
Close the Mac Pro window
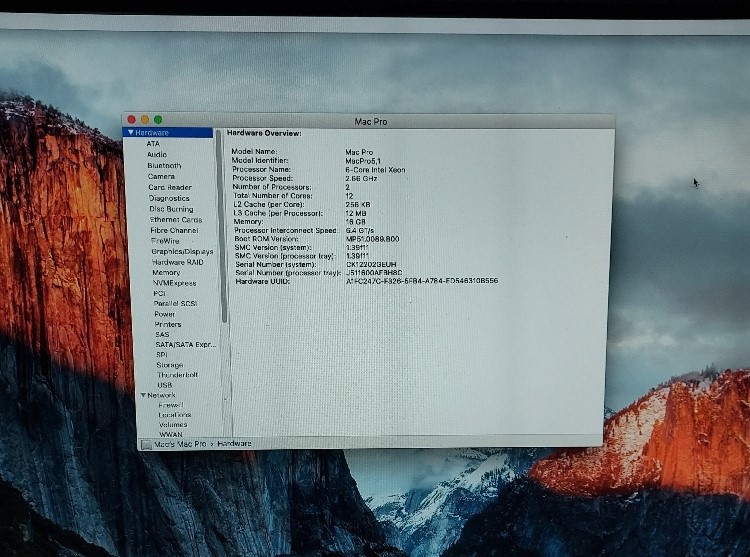132,119
